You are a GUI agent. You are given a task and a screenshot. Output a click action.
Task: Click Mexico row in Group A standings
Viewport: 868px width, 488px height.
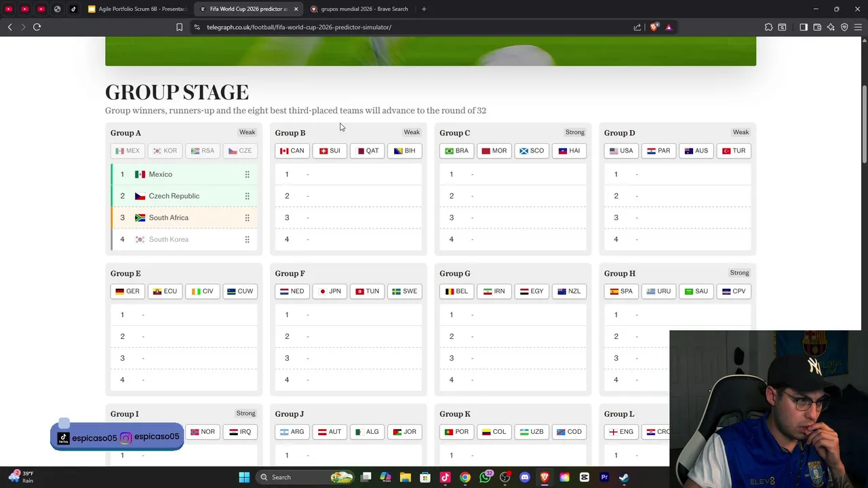point(184,174)
